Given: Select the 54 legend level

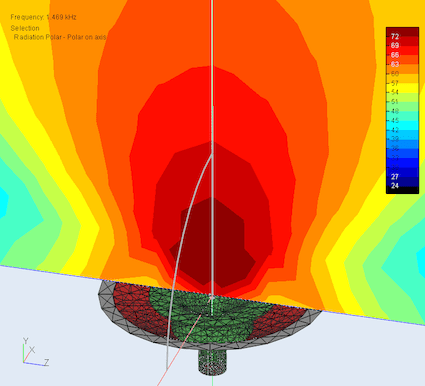Looking at the screenshot, I should pyautogui.click(x=395, y=92).
